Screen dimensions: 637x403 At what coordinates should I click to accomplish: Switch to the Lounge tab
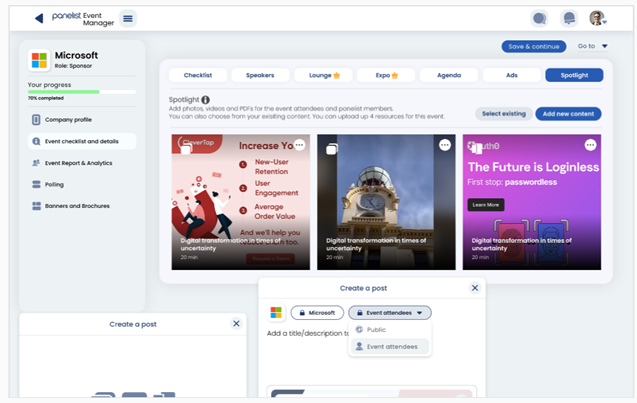coord(324,75)
